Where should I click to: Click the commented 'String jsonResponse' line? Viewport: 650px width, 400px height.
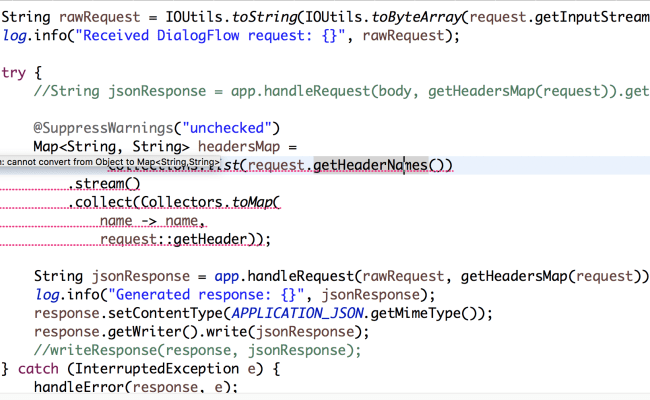pyautogui.click(x=341, y=91)
